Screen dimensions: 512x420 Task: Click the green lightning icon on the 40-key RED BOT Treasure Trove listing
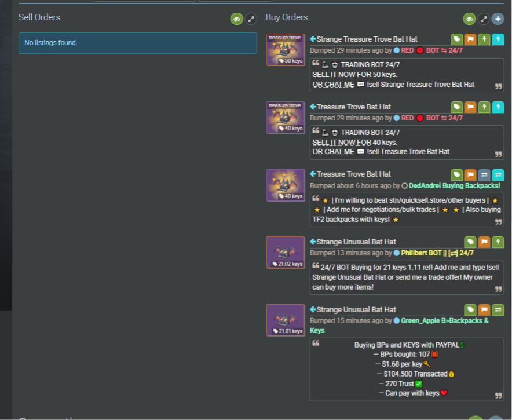(x=484, y=107)
